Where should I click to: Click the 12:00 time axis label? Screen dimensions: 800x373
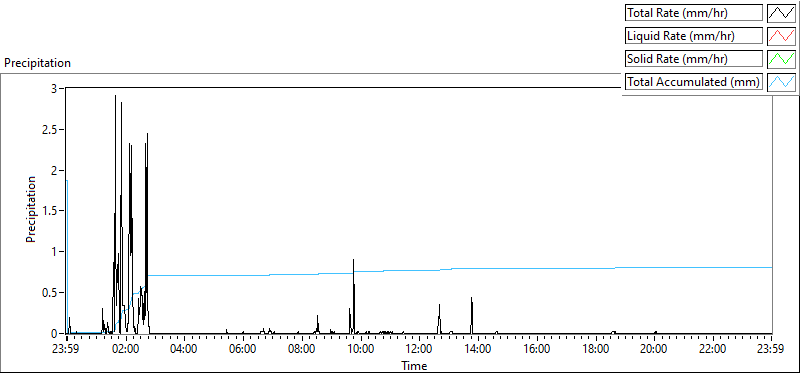click(419, 350)
